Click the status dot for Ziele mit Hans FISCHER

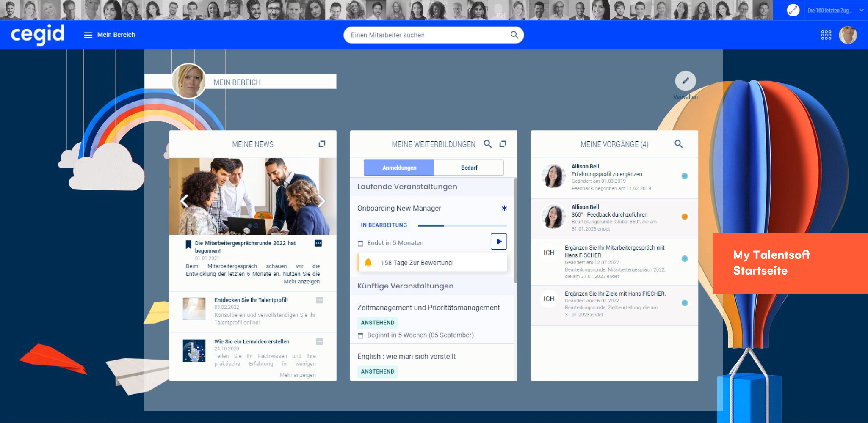pyautogui.click(x=685, y=303)
